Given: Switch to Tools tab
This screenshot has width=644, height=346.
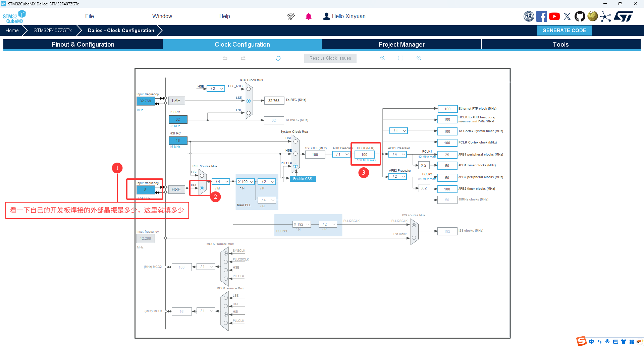Looking at the screenshot, I should [x=561, y=45].
